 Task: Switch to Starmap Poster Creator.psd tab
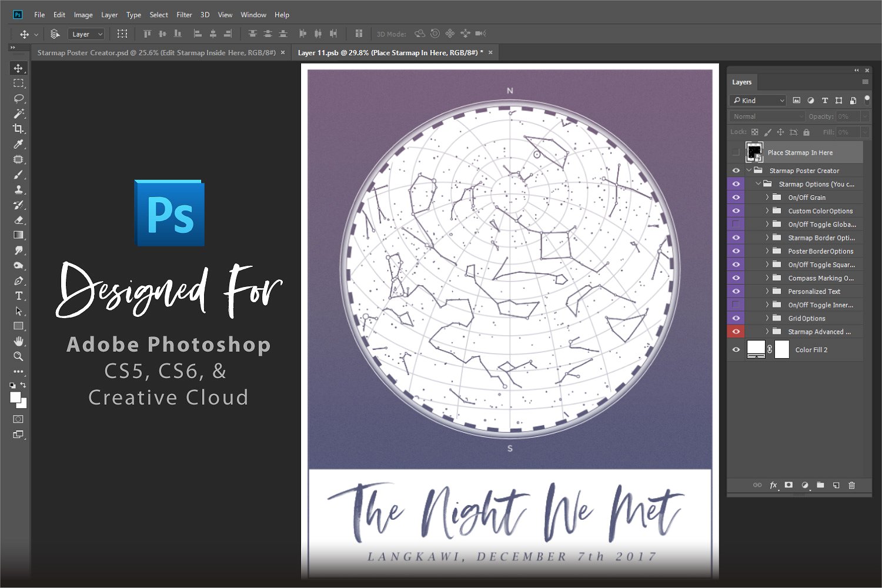coord(156,53)
